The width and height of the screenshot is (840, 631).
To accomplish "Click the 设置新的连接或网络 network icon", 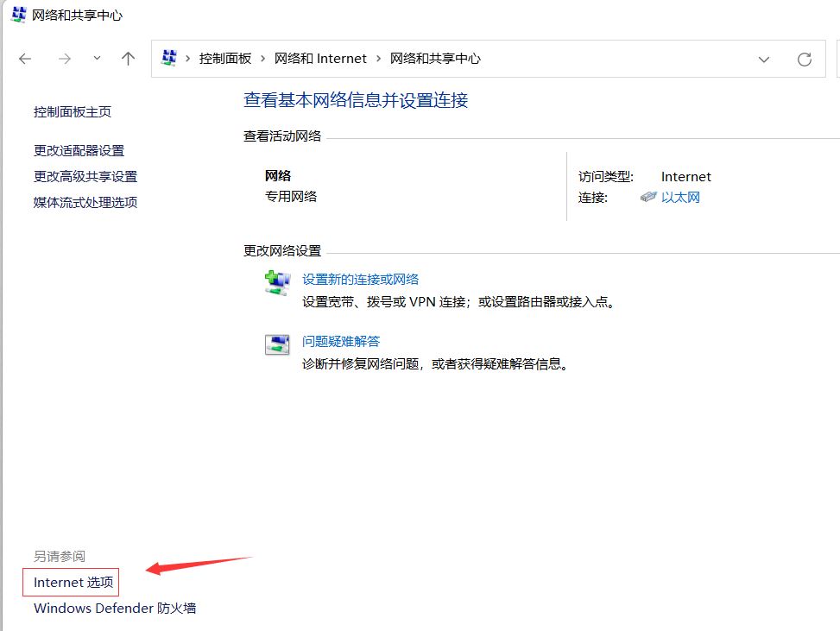I will (276, 283).
